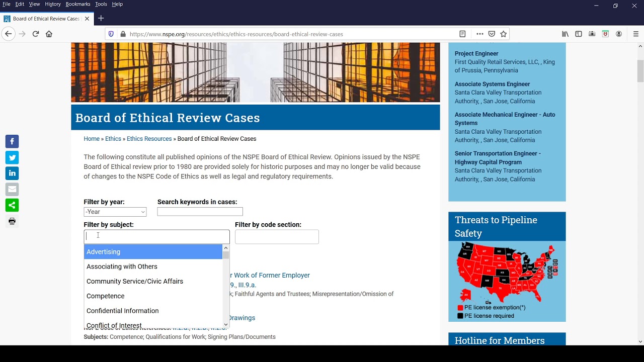
Task: Show site security padlock information
Action: (123, 34)
